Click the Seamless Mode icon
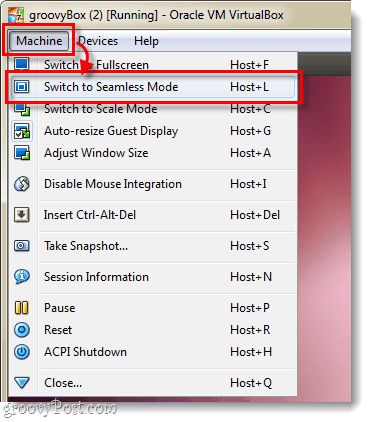 tap(22, 87)
